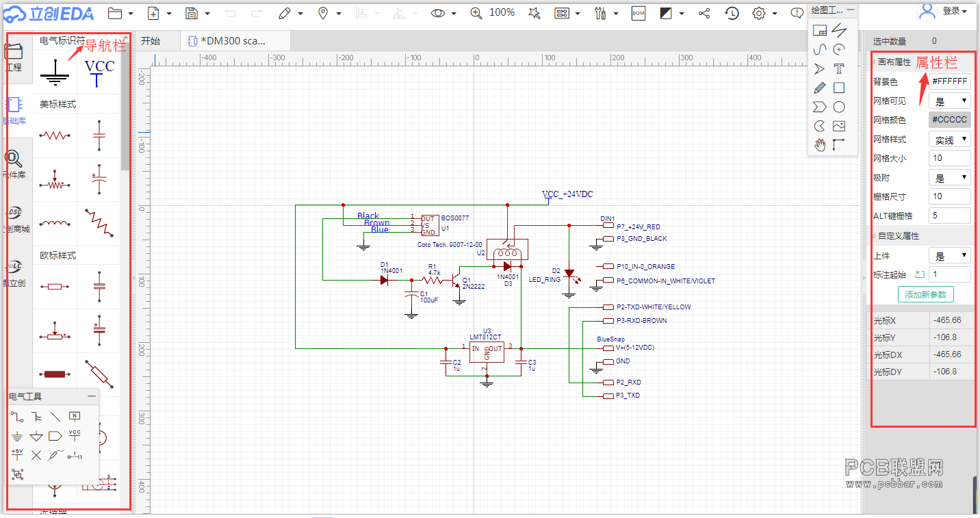This screenshot has width=980, height=518.
Task: Select the Pie shape tool
Action: coord(820,126)
